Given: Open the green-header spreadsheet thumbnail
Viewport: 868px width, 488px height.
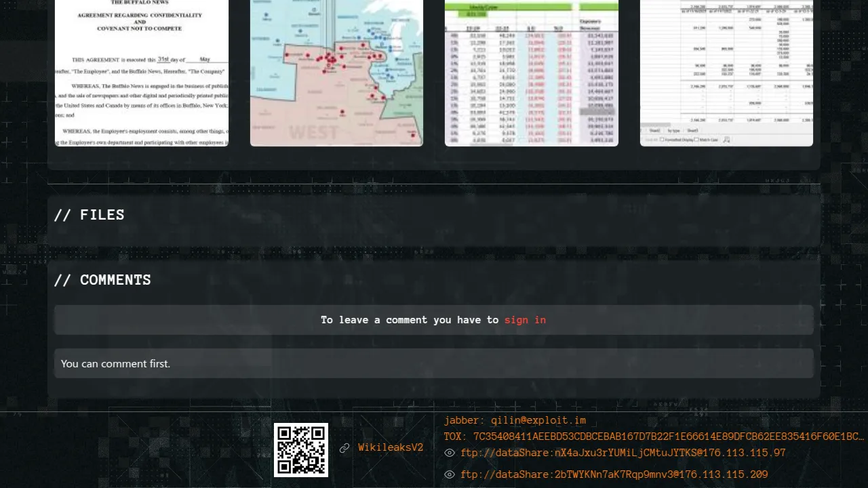Looking at the screenshot, I should [532, 73].
